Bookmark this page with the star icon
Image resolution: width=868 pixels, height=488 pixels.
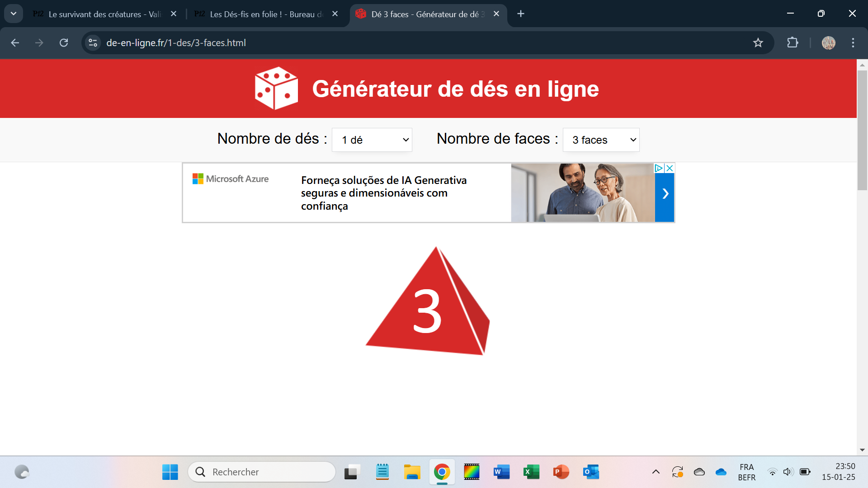[758, 43]
